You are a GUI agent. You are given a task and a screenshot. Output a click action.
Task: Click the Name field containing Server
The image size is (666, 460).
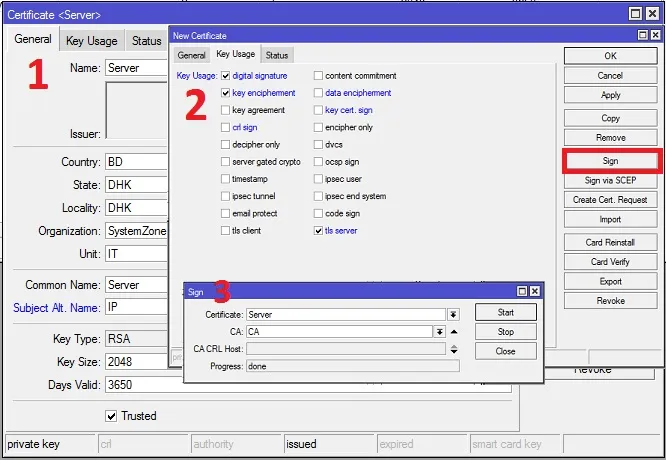(136, 68)
